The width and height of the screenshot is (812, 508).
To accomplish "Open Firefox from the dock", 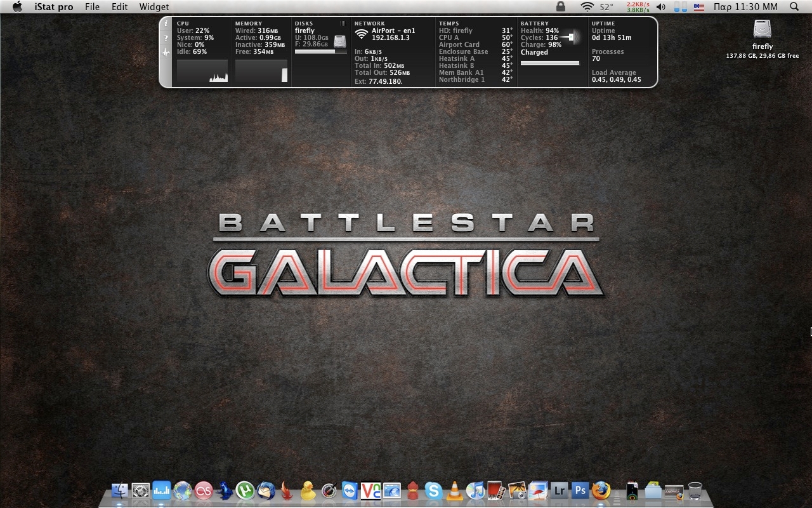I will point(601,490).
